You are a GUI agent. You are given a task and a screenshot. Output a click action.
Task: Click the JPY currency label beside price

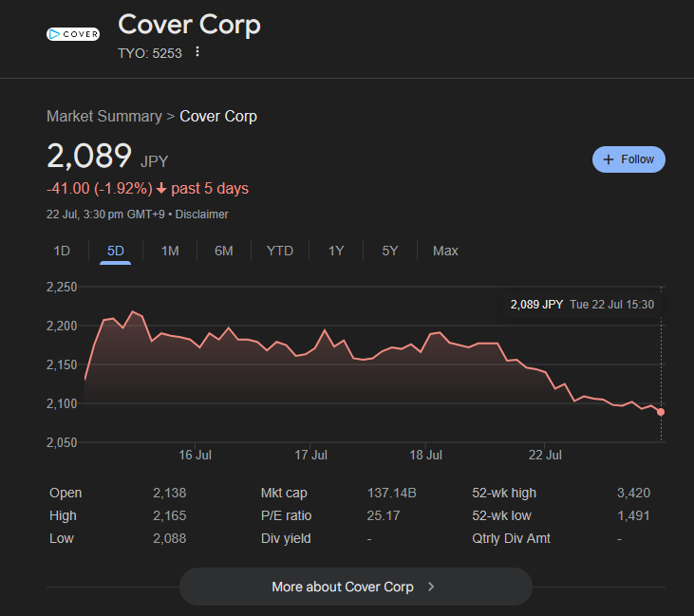[x=155, y=161]
